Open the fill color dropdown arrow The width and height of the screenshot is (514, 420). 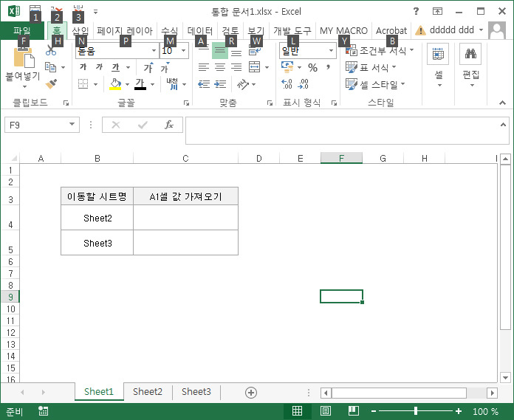pyautogui.click(x=127, y=85)
